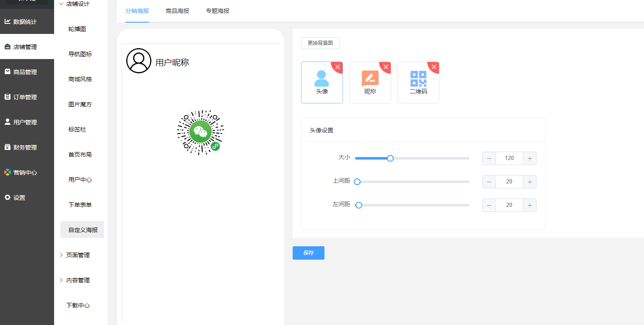Open 导航图标 in the submenu
Screen dimensions: 644x325
[x=80, y=54]
